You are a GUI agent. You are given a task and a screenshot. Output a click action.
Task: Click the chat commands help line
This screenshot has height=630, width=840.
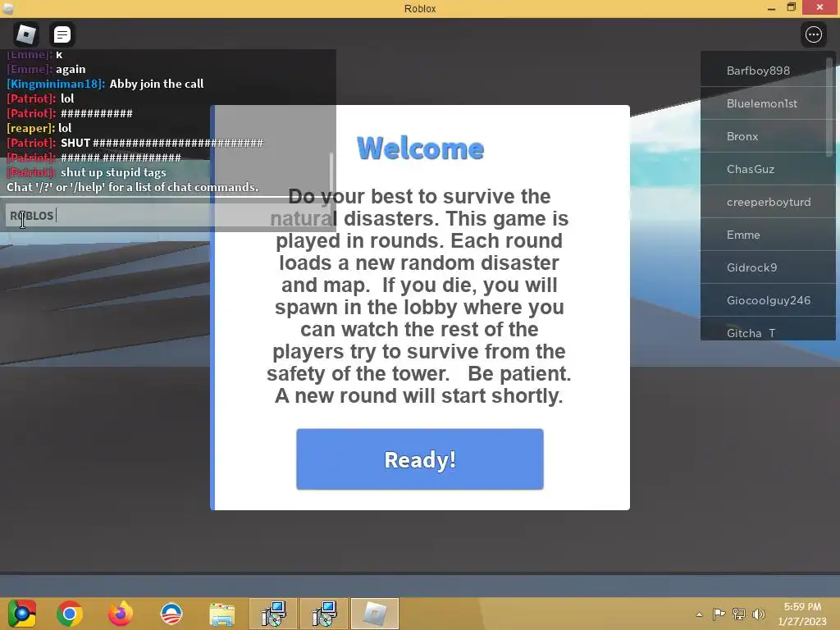(x=132, y=187)
